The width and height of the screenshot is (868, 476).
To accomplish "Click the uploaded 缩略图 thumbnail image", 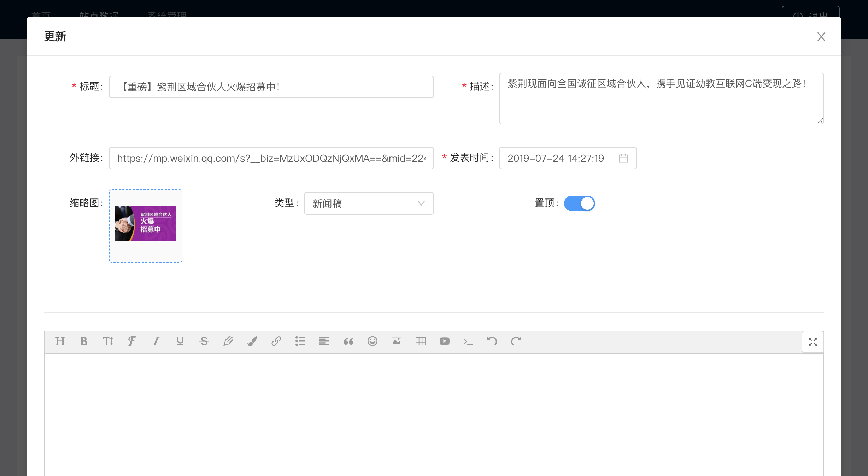I will coord(146,224).
